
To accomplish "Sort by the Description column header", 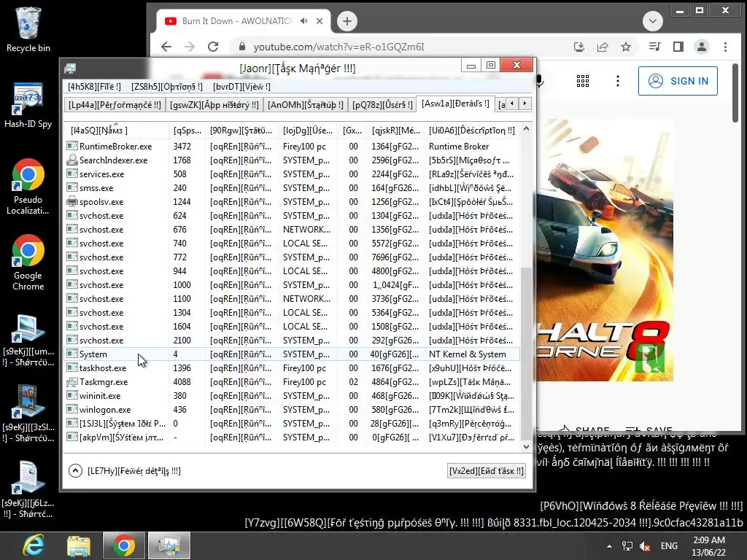I will coord(472,131).
